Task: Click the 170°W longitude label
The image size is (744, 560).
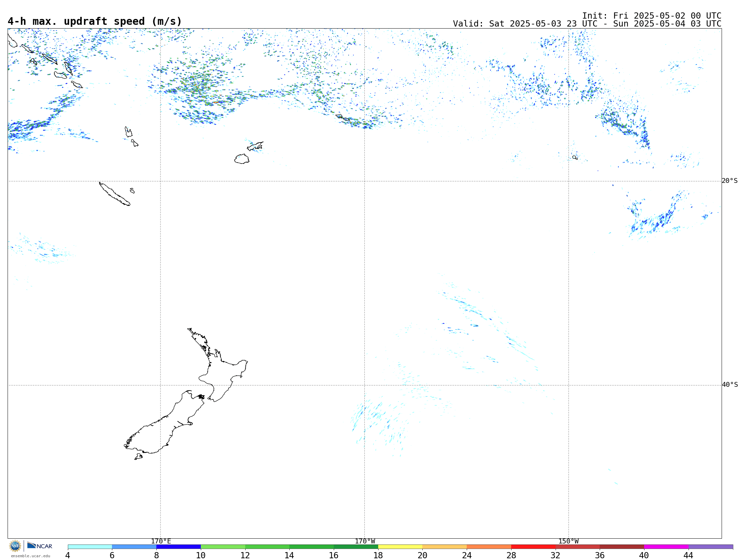Action: [x=365, y=541]
